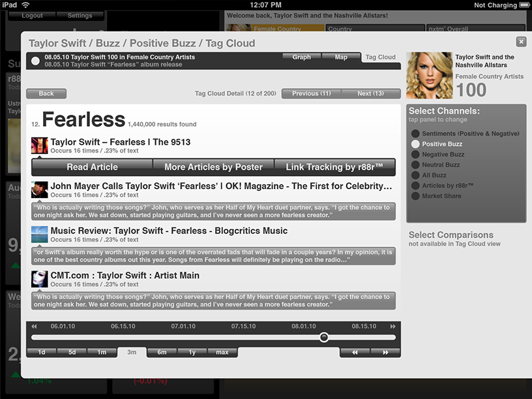532x399 pixels.
Task: Select Neutral Buzz channel
Action: (x=436, y=165)
